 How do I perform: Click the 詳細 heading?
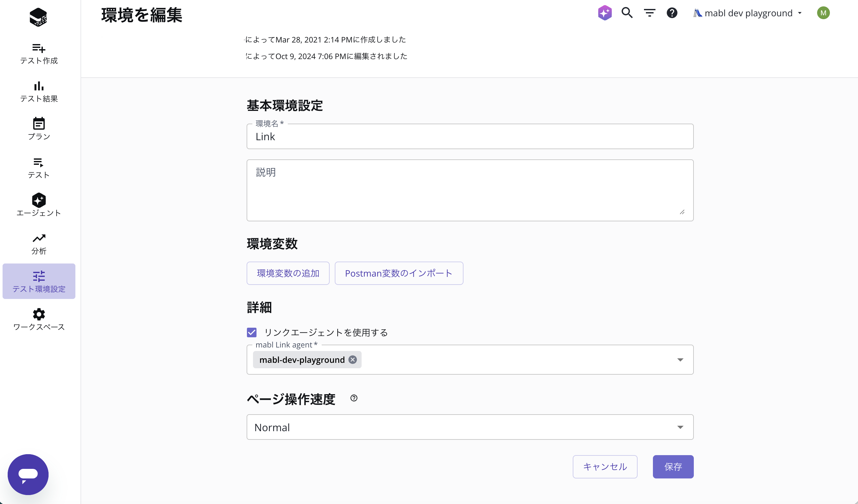pyautogui.click(x=259, y=308)
